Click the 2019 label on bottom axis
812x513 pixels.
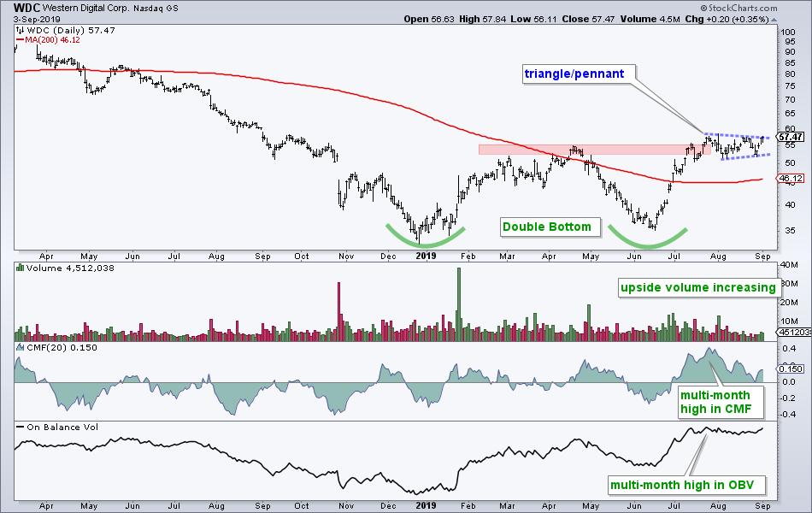tap(427, 506)
